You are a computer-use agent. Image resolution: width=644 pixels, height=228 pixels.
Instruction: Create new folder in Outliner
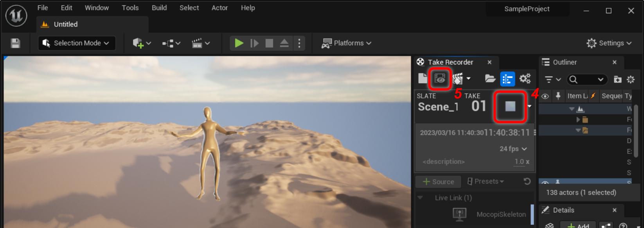(x=617, y=80)
